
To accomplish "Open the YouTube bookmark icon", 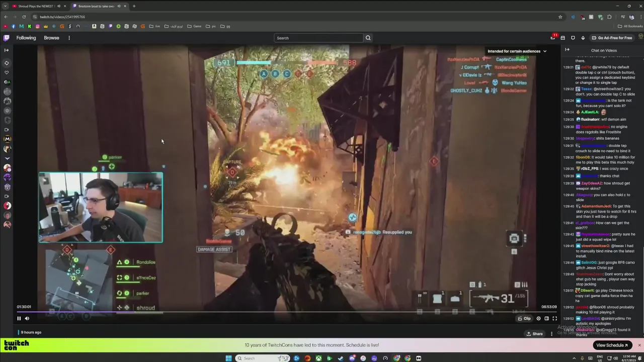I will click(x=6, y=26).
